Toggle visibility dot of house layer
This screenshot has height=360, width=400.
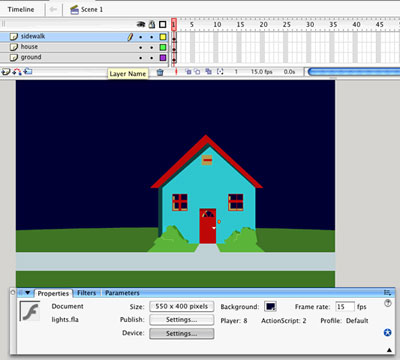[x=141, y=48]
